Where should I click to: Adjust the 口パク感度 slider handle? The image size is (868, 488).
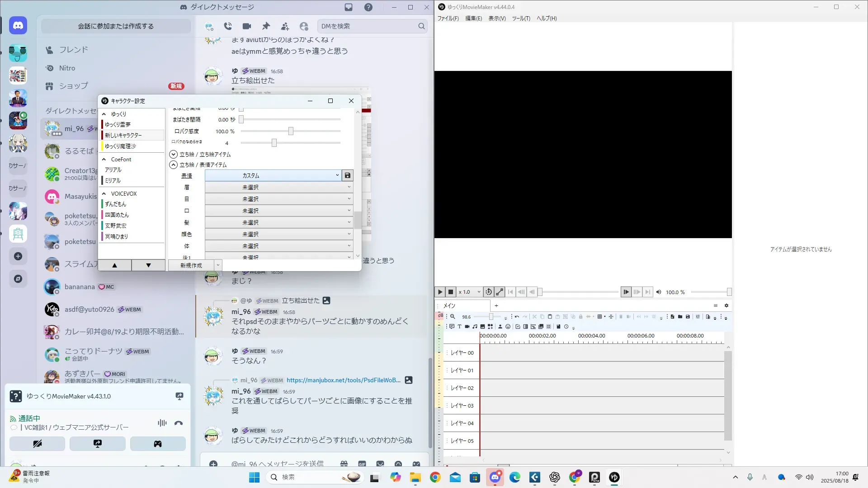tap(291, 131)
